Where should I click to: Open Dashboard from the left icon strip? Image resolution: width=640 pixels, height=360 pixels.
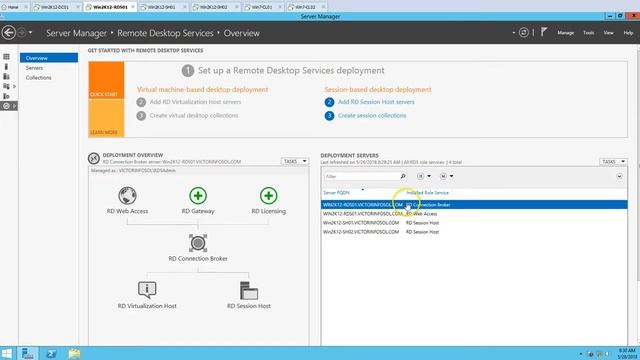[6, 57]
